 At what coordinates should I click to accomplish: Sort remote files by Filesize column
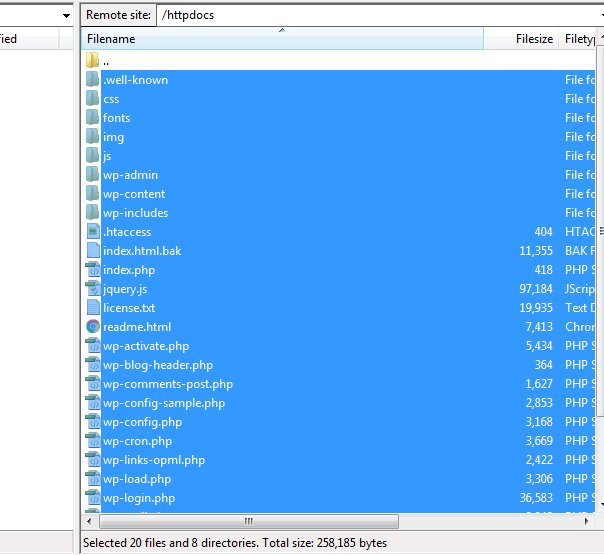pos(521,39)
